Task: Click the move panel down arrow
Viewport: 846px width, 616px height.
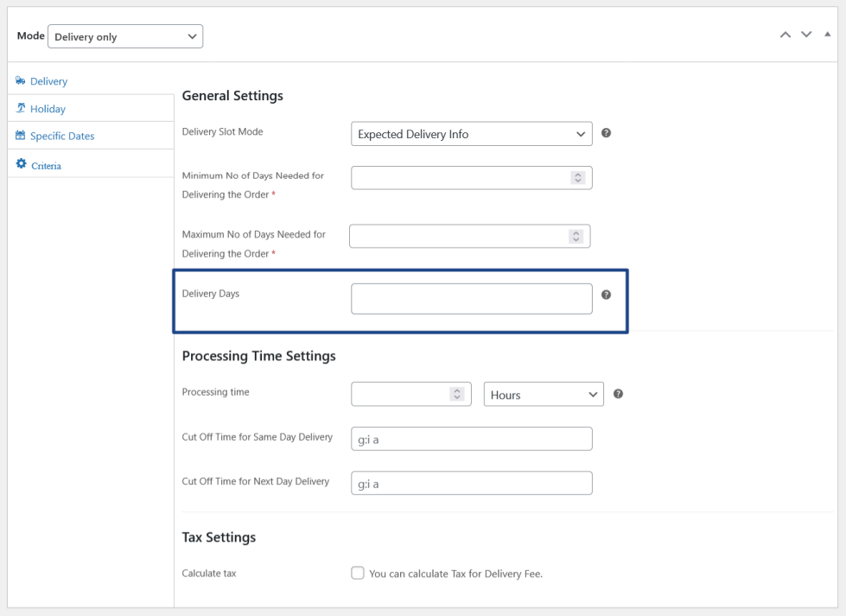Action: pos(806,35)
